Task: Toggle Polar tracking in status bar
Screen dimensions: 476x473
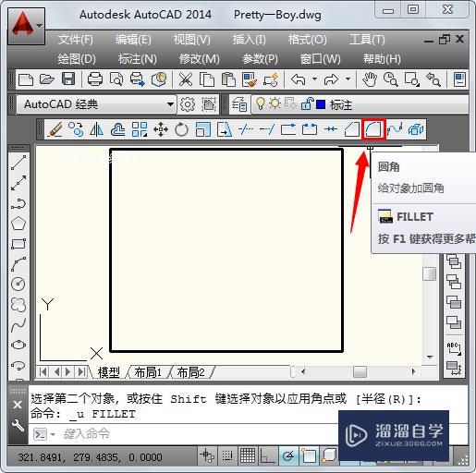Action: (x=288, y=455)
